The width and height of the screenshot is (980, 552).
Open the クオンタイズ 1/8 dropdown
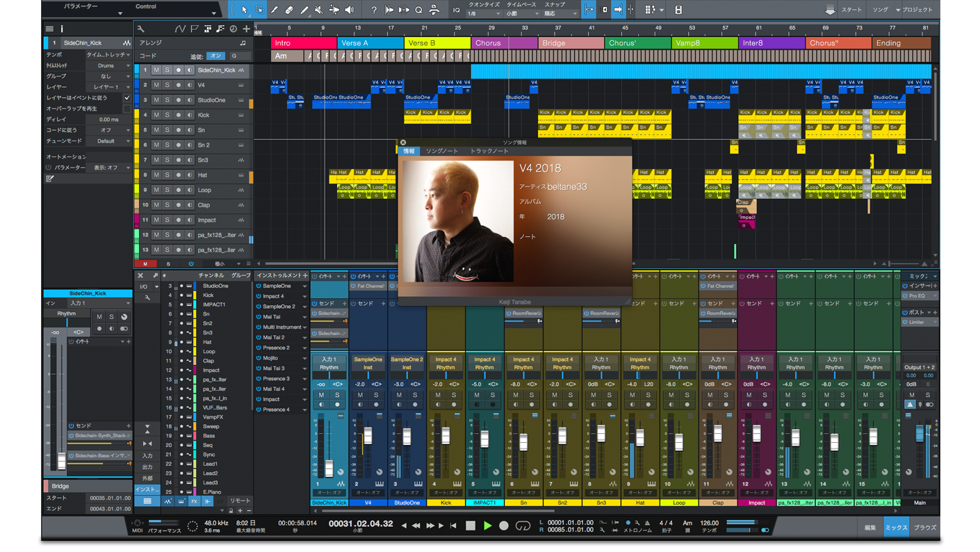tap(483, 14)
